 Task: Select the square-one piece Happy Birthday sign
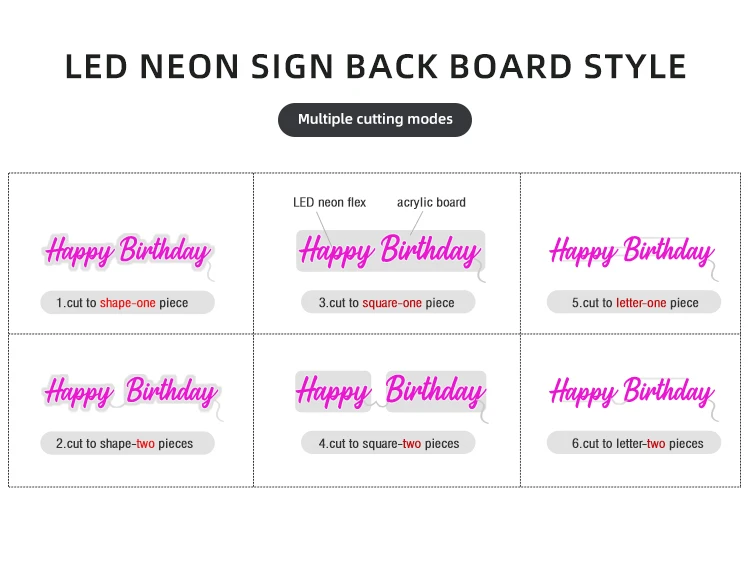point(390,250)
